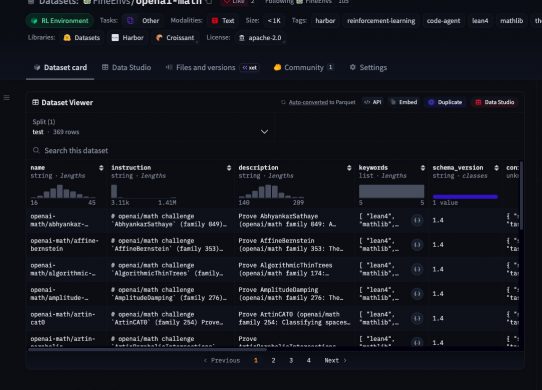Open the Harbor library tag

128,38
